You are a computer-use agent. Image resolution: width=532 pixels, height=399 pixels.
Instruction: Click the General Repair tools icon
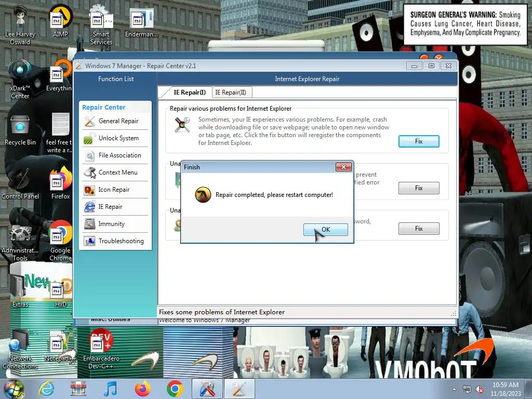tap(89, 121)
